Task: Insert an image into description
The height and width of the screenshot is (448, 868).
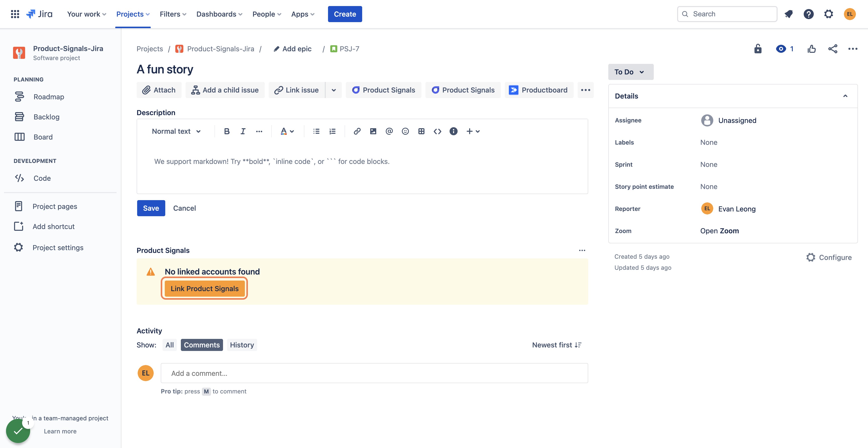Action: point(373,131)
